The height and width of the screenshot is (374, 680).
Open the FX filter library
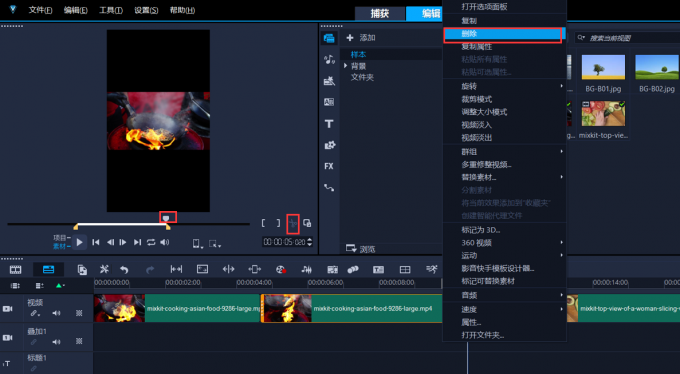pos(329,166)
